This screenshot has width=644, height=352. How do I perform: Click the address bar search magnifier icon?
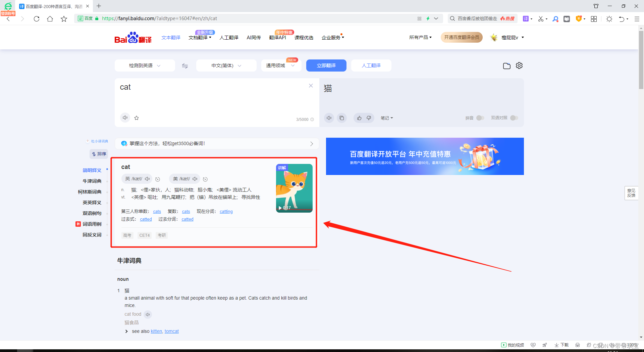click(452, 18)
